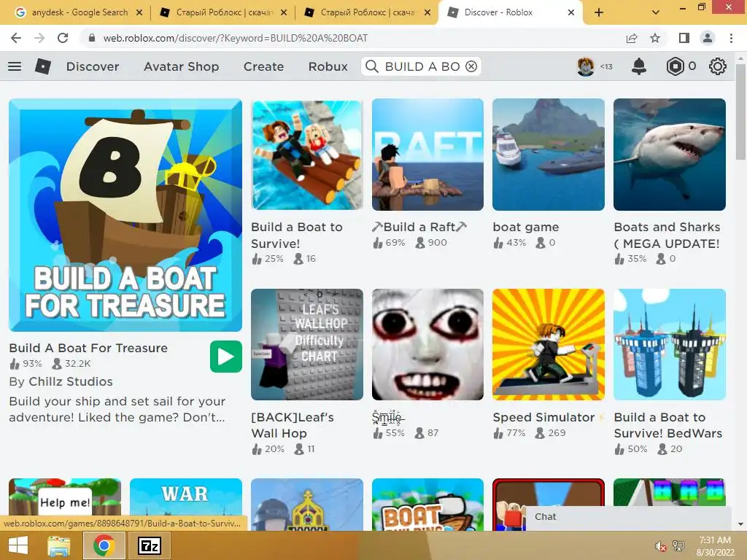Play Build A Boat For Treasure
The height and width of the screenshot is (560, 747).
pos(226,357)
